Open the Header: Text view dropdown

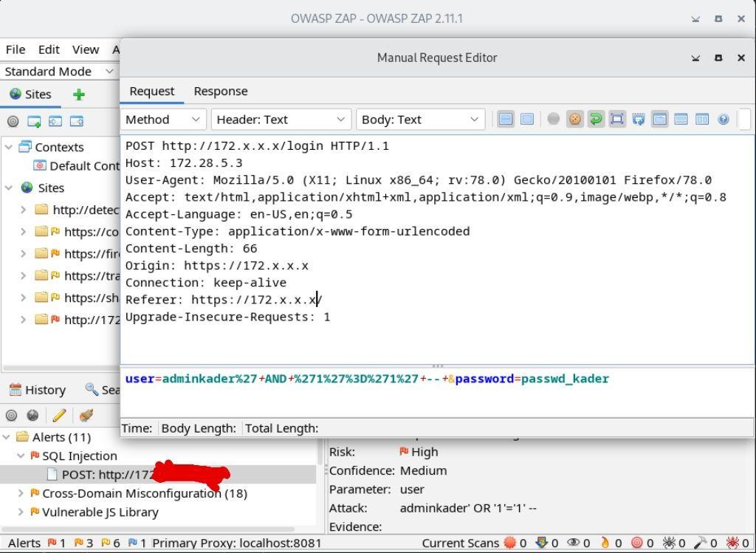281,120
